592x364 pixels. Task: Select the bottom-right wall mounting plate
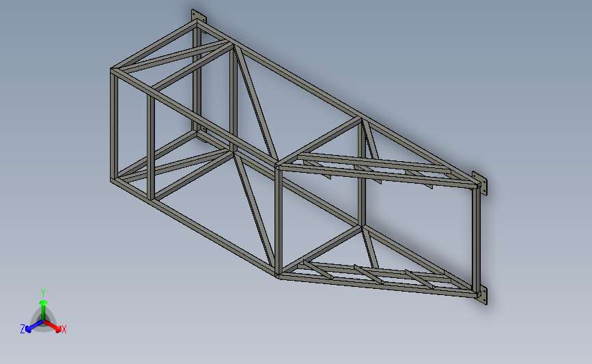tap(483, 294)
